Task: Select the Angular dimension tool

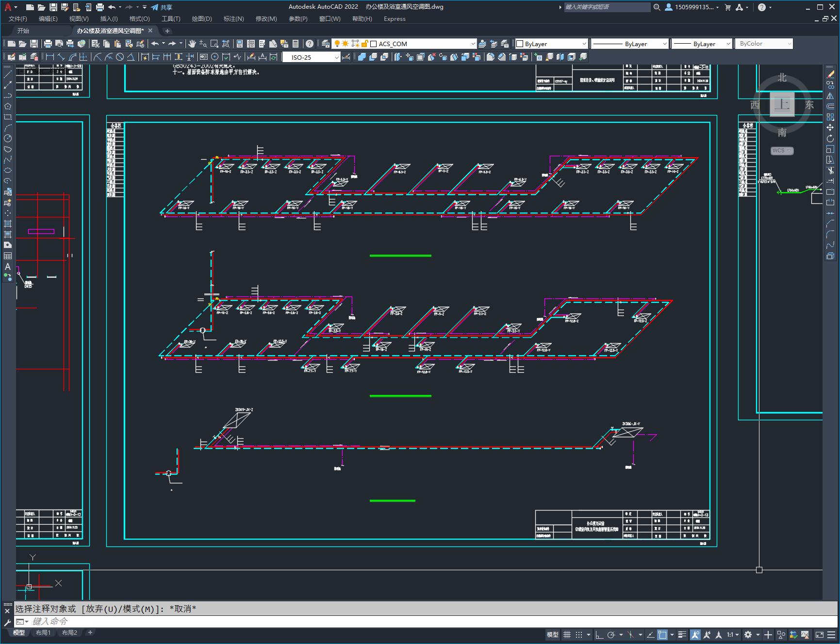Action: (x=131, y=57)
